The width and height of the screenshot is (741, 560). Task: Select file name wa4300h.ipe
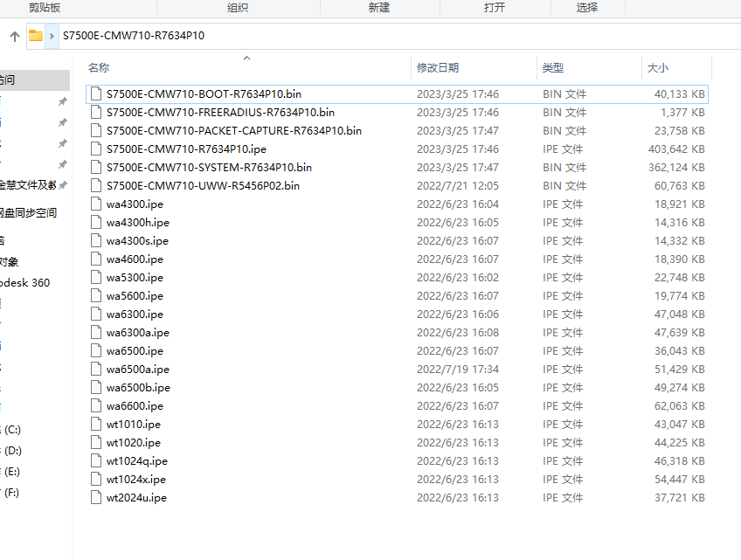pyautogui.click(x=137, y=223)
